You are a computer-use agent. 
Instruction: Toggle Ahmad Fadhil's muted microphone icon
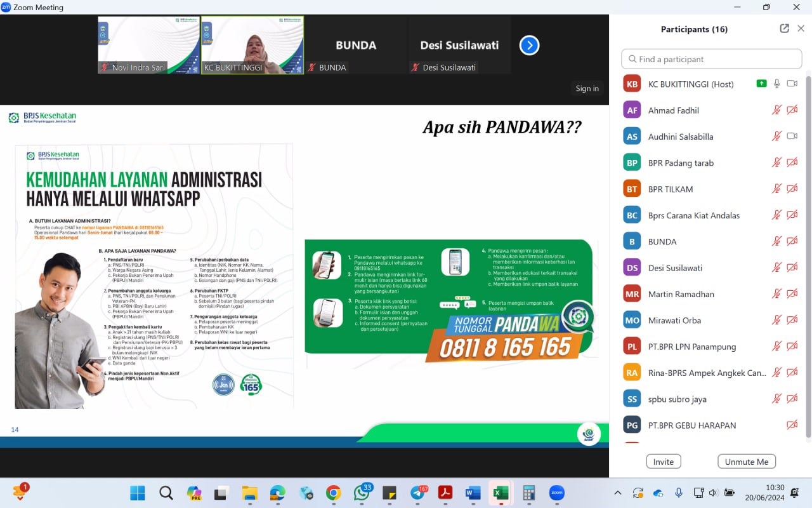tap(776, 110)
